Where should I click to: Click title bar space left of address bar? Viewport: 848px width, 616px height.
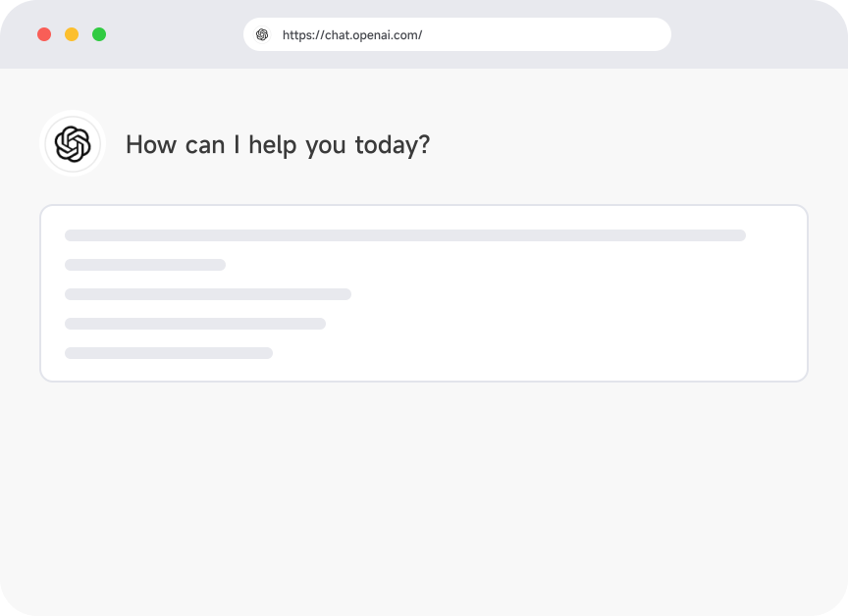coord(173,34)
